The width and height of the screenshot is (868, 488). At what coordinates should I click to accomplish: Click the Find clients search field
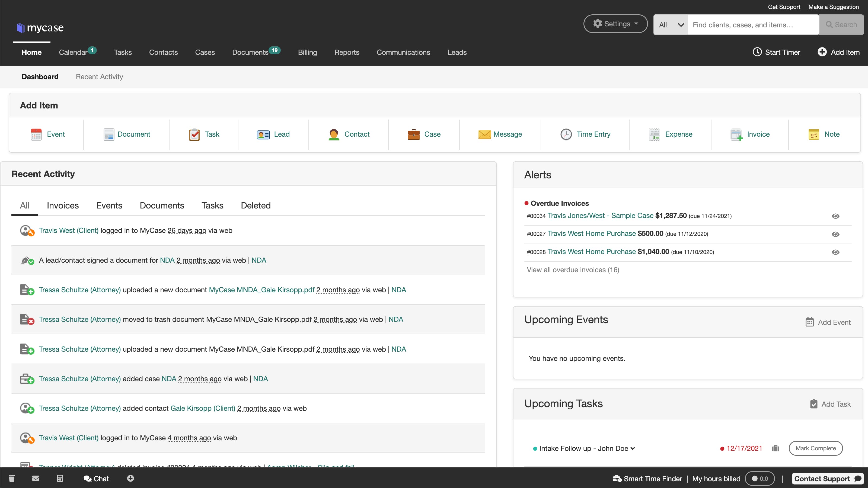(x=753, y=25)
